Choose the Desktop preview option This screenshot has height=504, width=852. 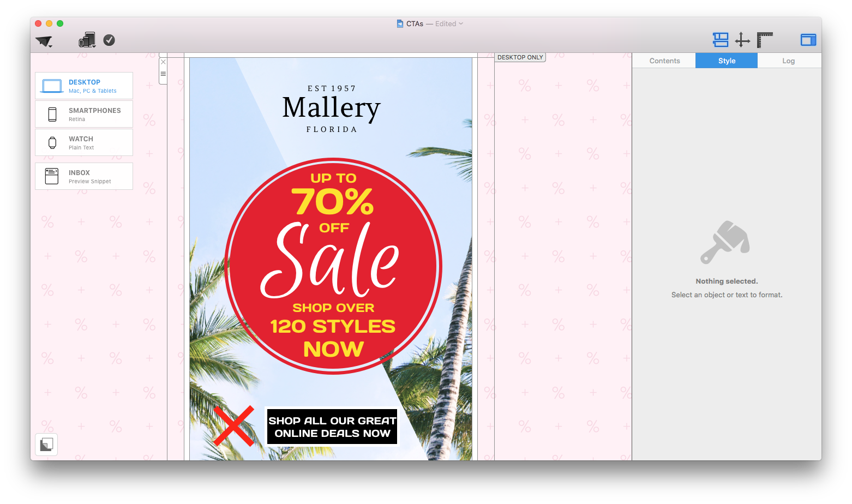[x=84, y=86]
